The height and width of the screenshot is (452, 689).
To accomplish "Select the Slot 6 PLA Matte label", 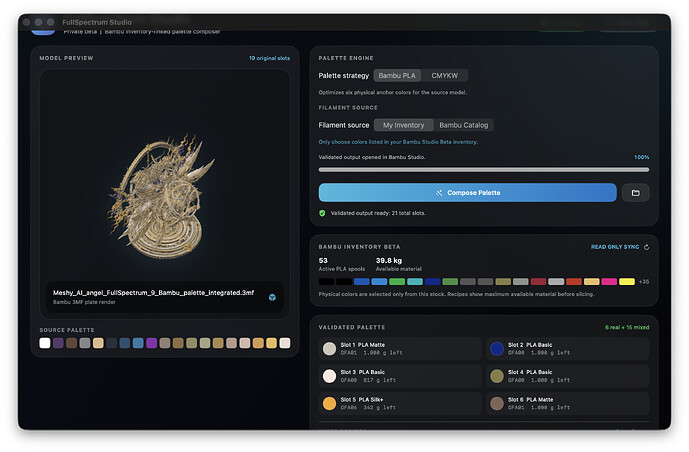I will 530,400.
